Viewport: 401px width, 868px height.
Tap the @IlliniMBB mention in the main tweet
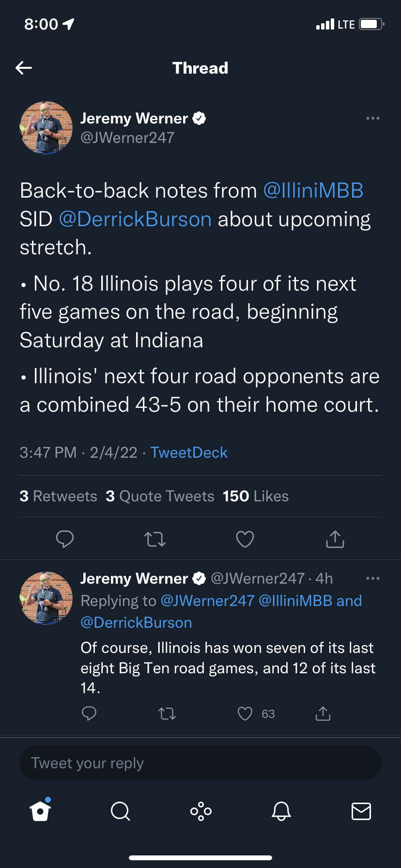[313, 191]
